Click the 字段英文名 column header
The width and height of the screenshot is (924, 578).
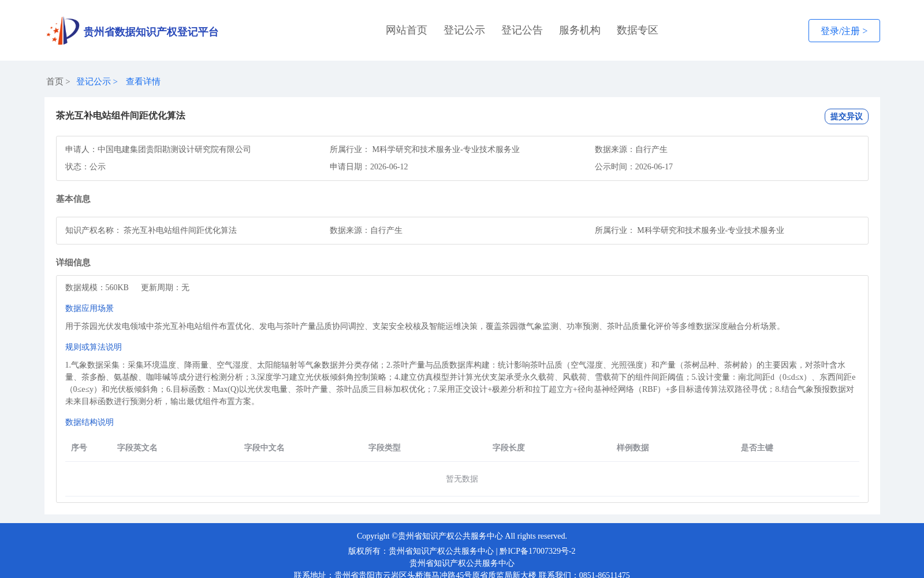(x=137, y=447)
